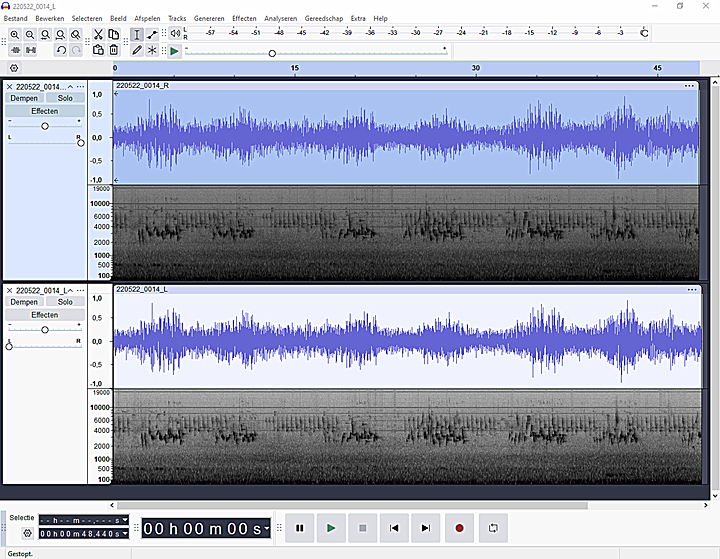This screenshot has width=720, height=559.
Task: Open selection end time format dropdown
Action: pyautogui.click(x=125, y=533)
